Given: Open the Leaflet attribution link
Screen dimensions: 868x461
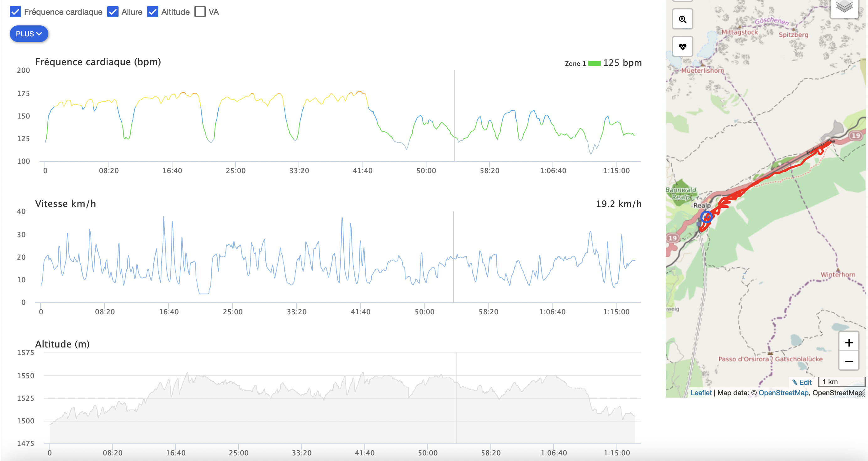Looking at the screenshot, I should pyautogui.click(x=701, y=393).
